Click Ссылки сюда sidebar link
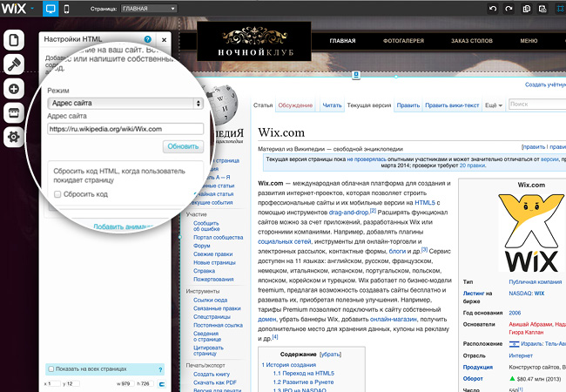Screen dimensions: 566x392 [x=210, y=300]
